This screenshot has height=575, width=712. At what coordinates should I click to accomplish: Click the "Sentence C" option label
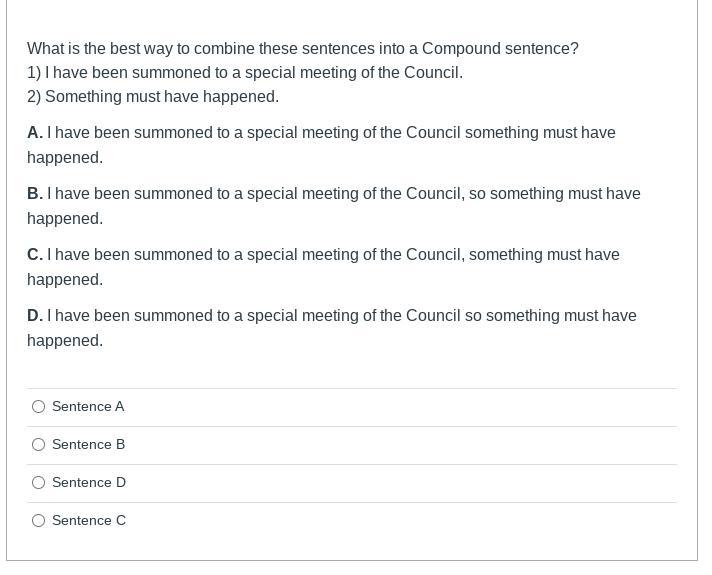coord(89,520)
